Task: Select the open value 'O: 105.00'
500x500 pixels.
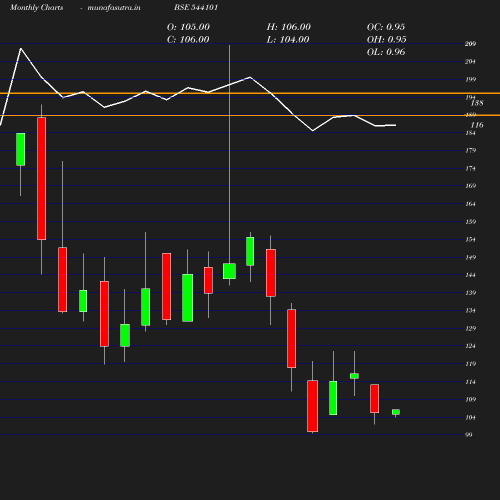Action: (x=188, y=27)
